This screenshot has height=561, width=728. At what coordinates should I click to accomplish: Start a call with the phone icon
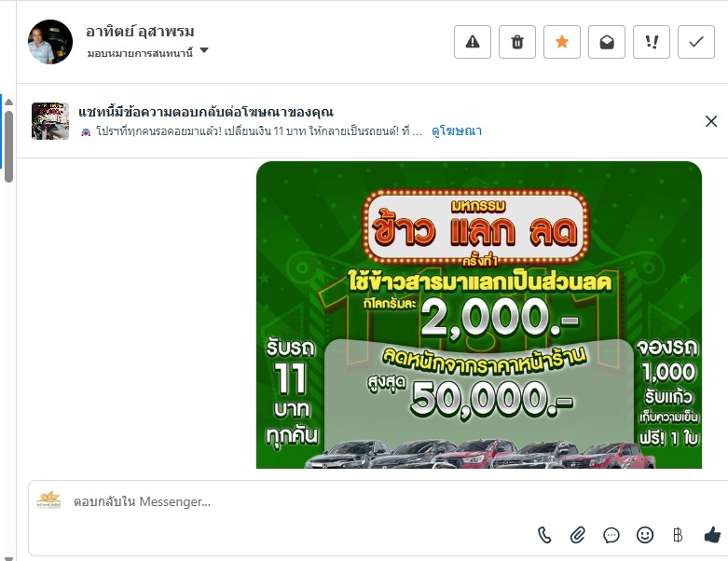[544, 535]
